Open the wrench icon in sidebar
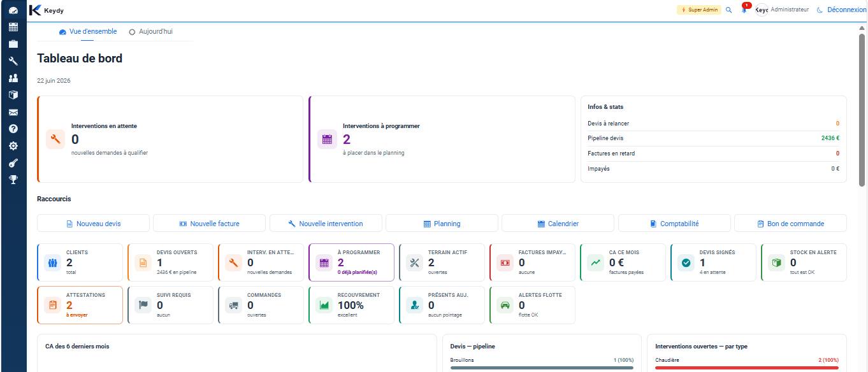 tap(13, 61)
